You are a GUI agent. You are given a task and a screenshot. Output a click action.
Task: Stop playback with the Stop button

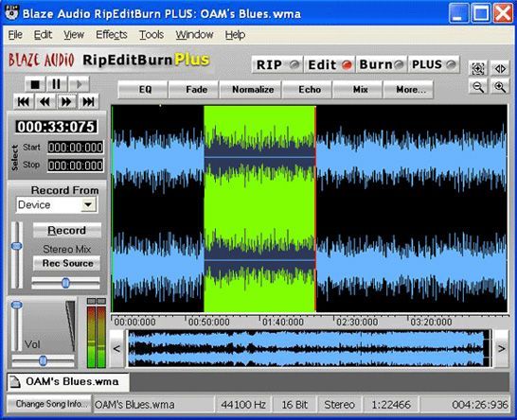click(35, 84)
